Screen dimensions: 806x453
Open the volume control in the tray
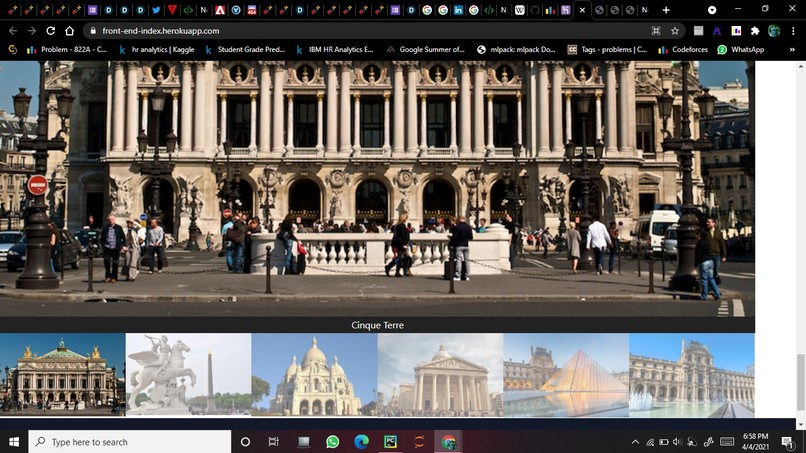click(677, 442)
